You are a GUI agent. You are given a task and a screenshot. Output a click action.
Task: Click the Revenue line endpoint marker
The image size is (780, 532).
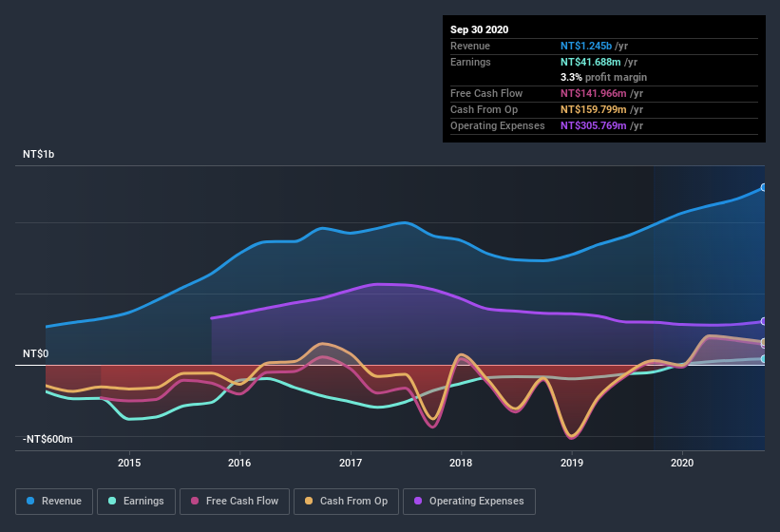coord(764,187)
